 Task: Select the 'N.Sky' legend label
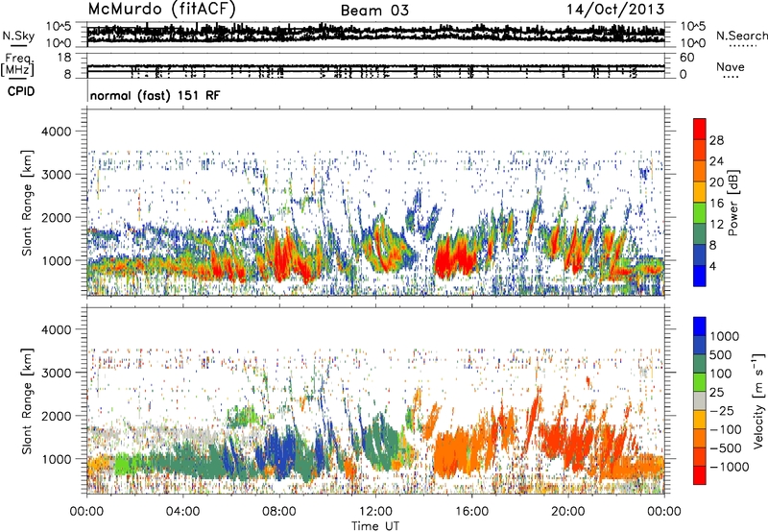pyautogui.click(x=18, y=36)
